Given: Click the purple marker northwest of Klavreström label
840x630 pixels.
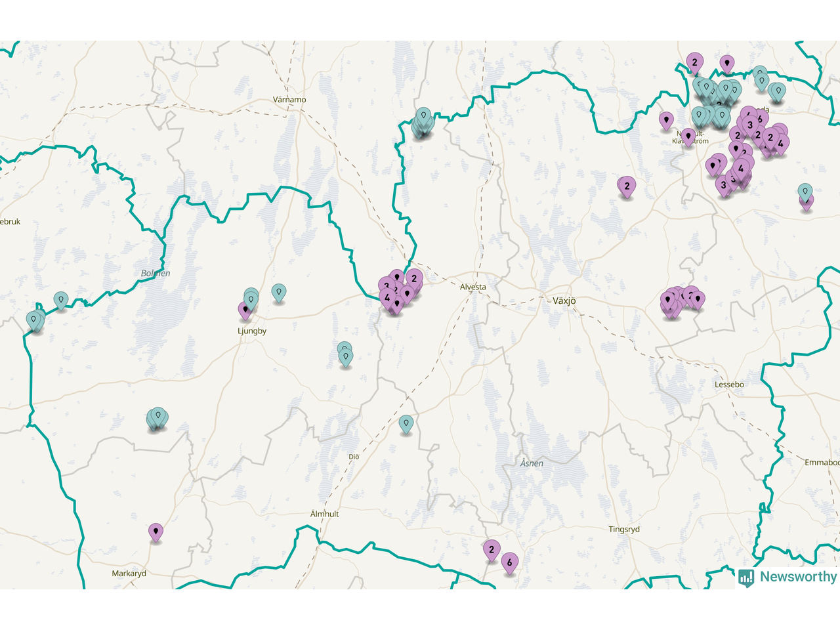Looking at the screenshot, I should 666,121.
